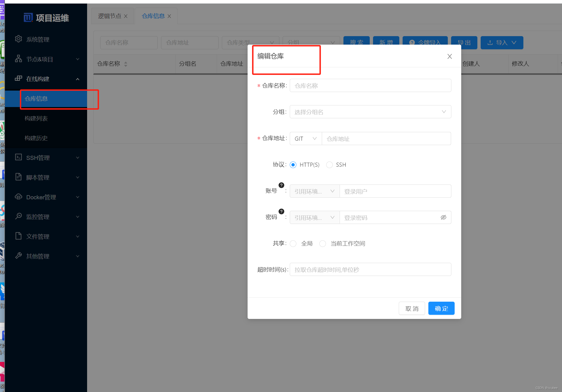Click the 文件管理 file icon

pyautogui.click(x=18, y=236)
